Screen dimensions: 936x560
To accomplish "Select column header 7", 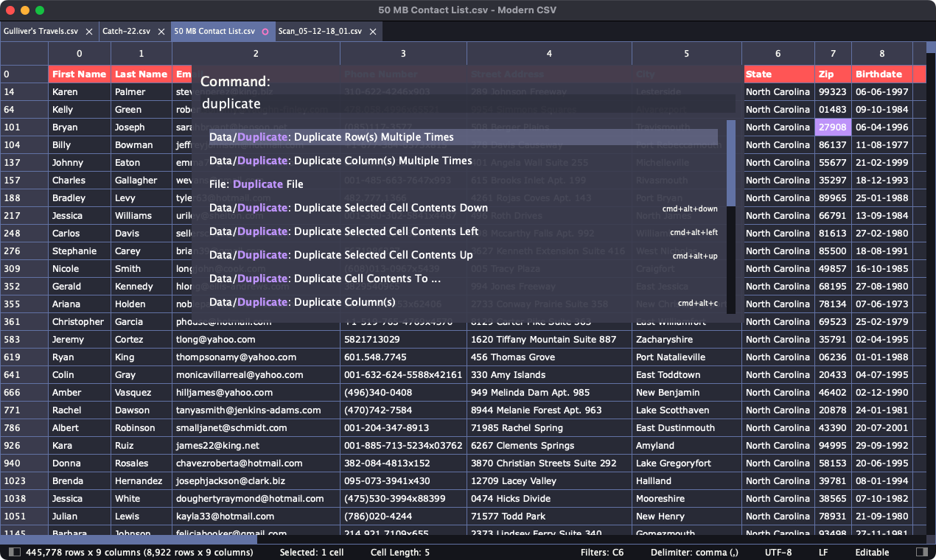I will 834,53.
